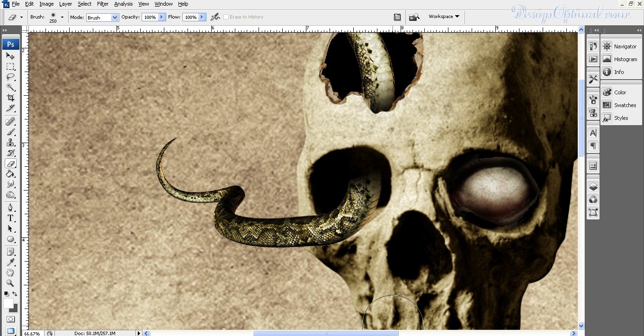The width and height of the screenshot is (644, 336).
Task: Open the Actions panel icon
Action: 593,59
